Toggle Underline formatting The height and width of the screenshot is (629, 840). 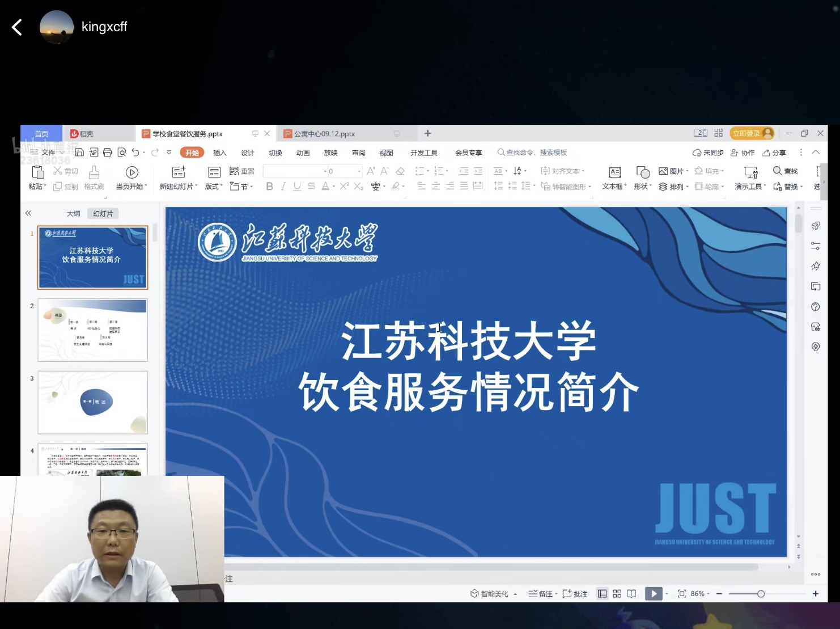point(297,186)
